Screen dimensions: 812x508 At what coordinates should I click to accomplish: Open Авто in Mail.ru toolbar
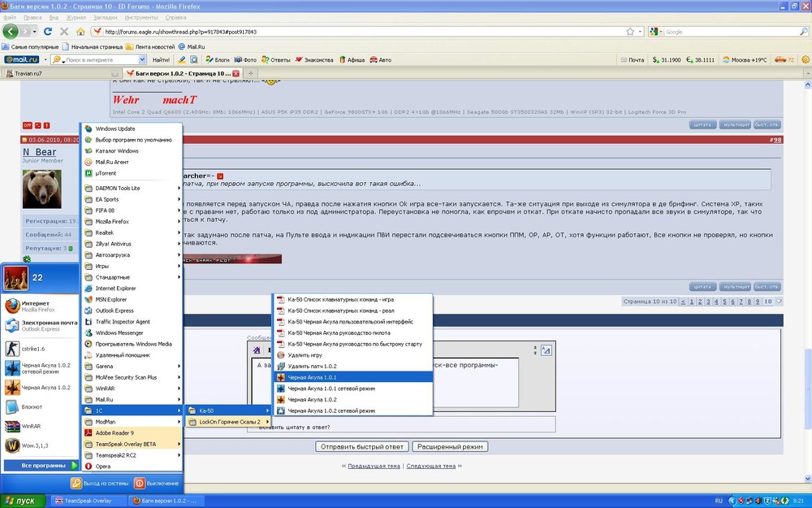[381, 59]
